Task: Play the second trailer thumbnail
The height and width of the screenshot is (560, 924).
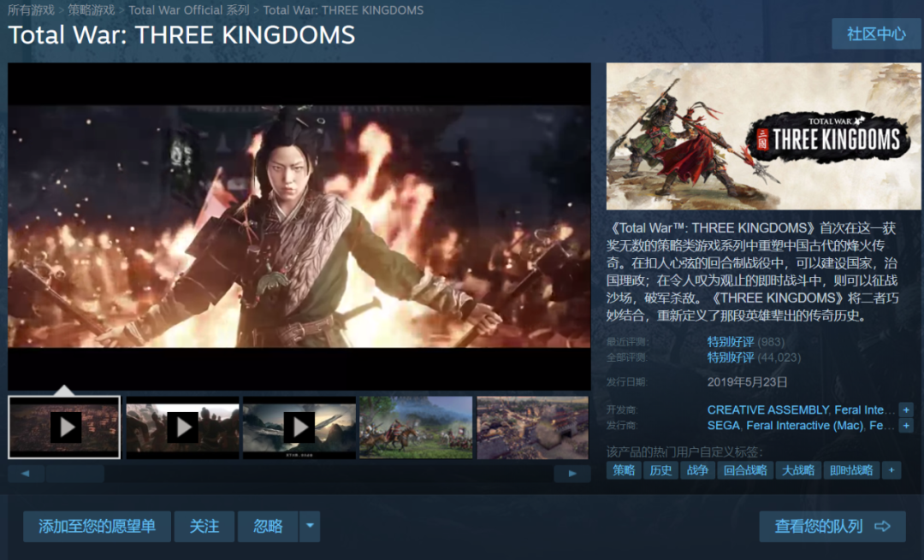Action: pyautogui.click(x=183, y=427)
